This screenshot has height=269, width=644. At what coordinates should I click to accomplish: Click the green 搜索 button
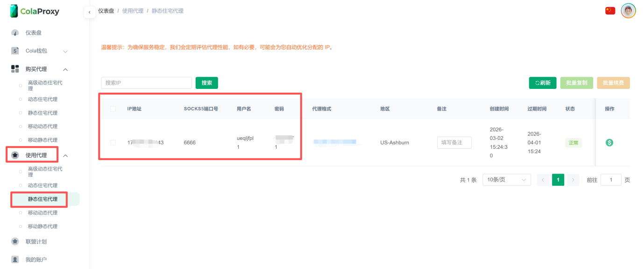coord(206,83)
